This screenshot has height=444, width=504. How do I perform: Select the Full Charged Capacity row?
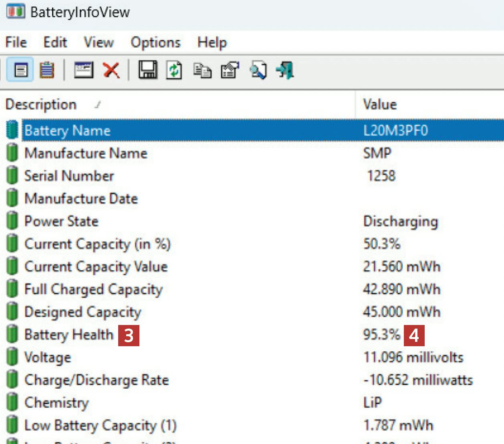(93, 289)
